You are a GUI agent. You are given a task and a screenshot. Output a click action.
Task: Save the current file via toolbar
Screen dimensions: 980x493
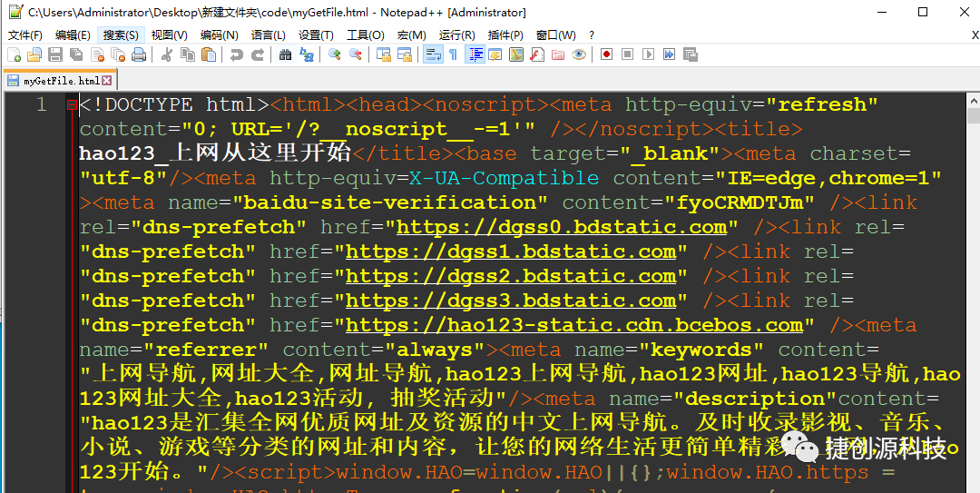click(55, 54)
